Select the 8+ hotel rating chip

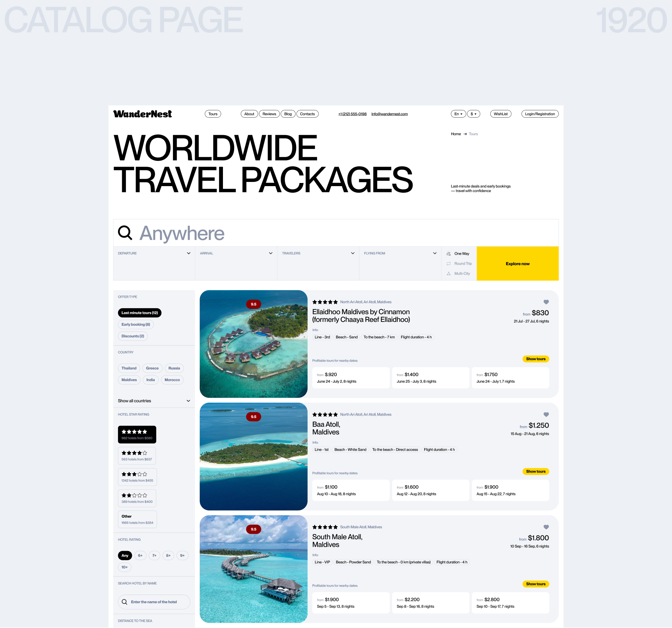click(x=168, y=555)
